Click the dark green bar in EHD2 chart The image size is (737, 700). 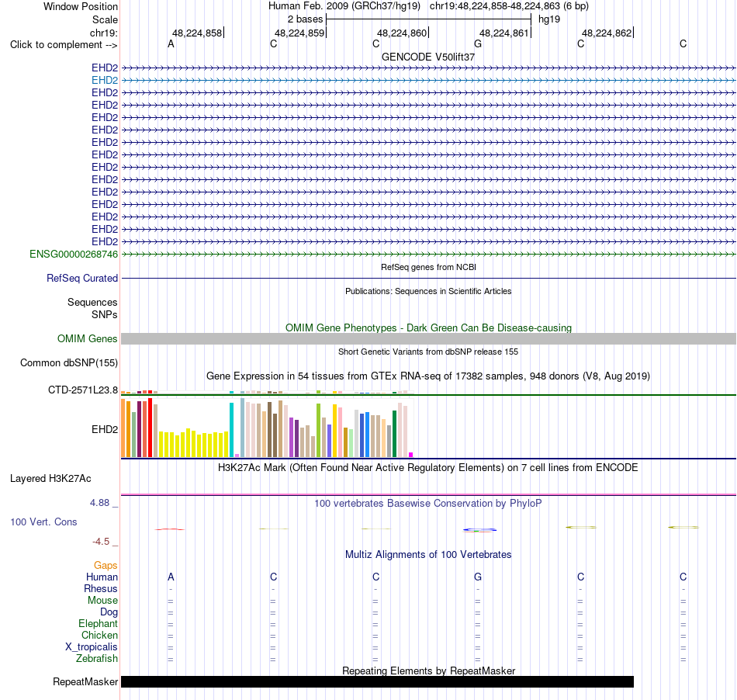tap(394, 434)
